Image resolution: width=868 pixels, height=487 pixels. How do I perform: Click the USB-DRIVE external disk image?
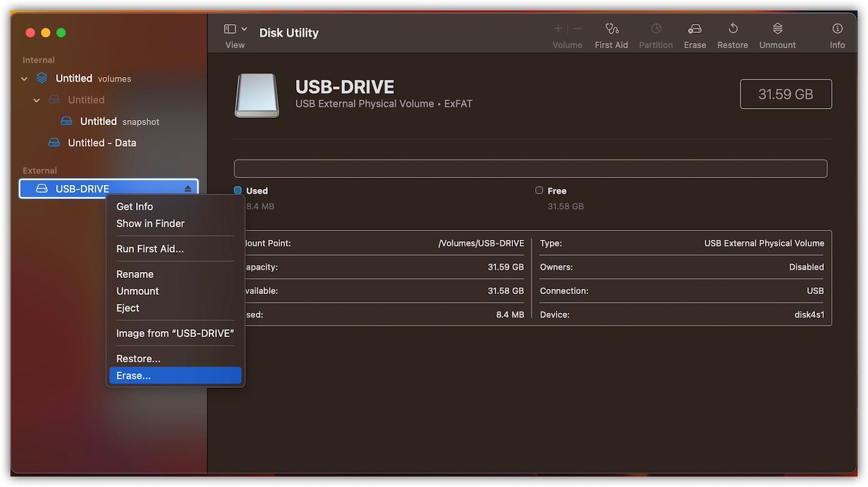257,96
